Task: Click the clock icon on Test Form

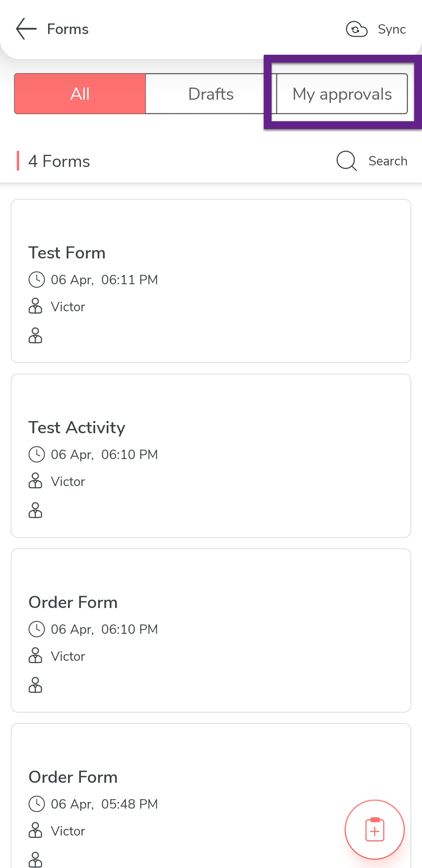Action: pyautogui.click(x=37, y=280)
